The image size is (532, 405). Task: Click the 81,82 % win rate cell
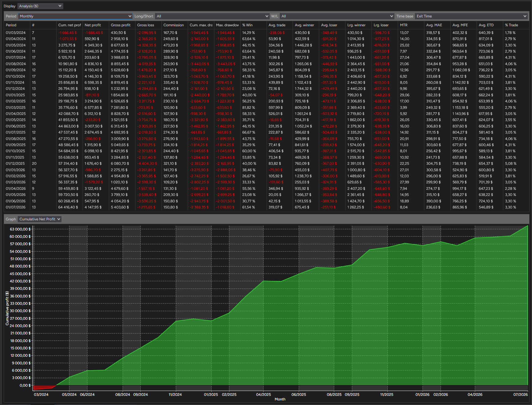(249, 108)
